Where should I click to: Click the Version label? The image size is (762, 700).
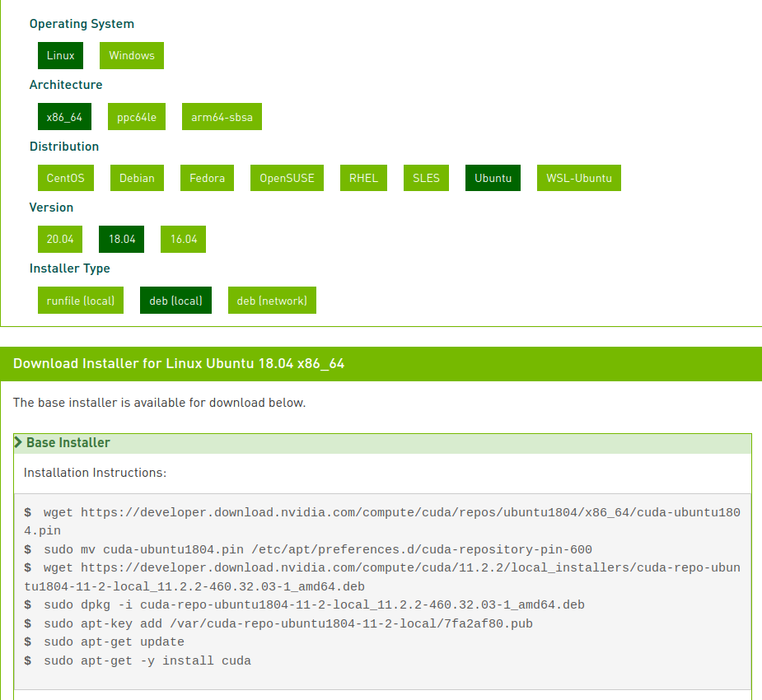pos(52,208)
